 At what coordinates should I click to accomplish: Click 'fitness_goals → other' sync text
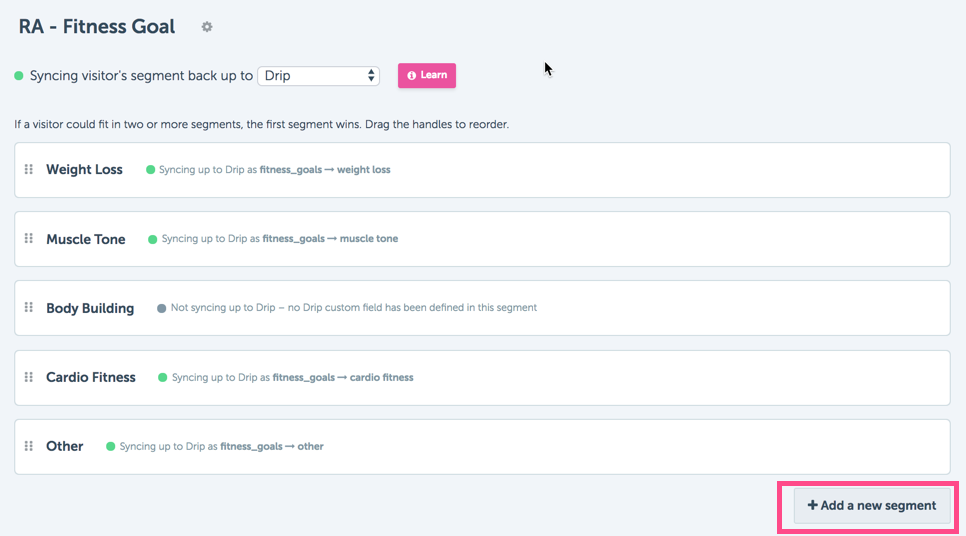(272, 446)
